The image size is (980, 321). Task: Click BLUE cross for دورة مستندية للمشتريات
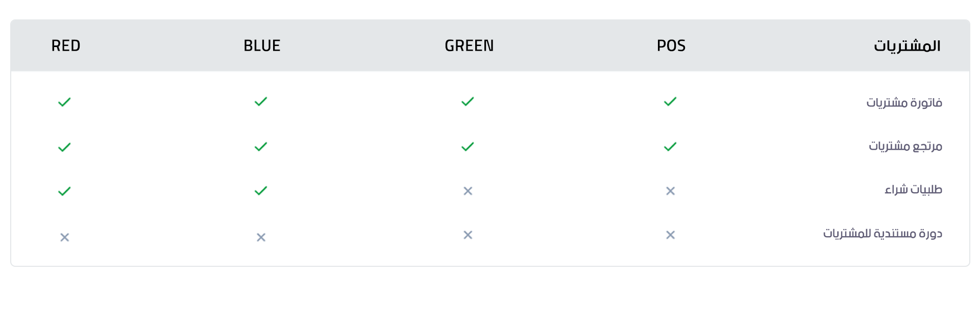click(261, 238)
